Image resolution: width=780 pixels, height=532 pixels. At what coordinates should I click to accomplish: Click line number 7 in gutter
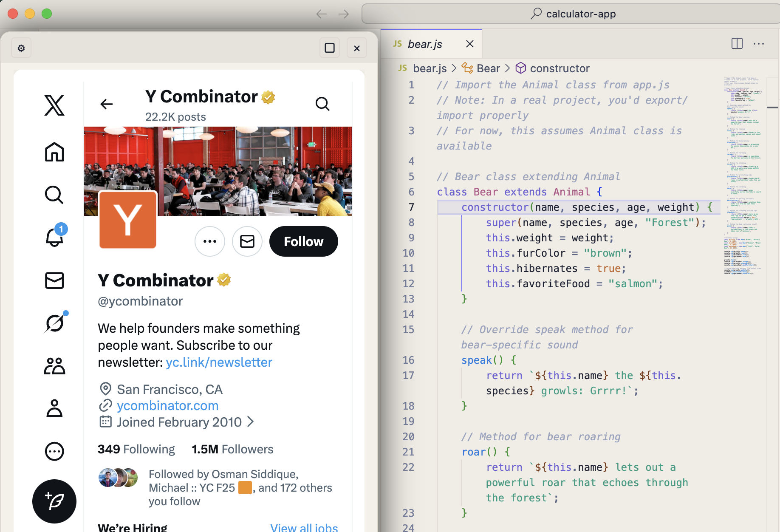tap(411, 207)
